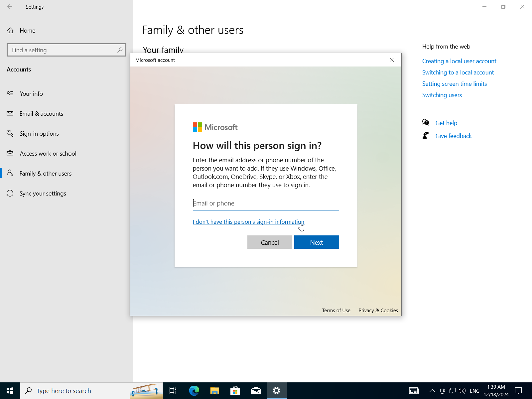The image size is (532, 399).
Task: Click the search magnifier in Find a setting
Action: [120, 50]
